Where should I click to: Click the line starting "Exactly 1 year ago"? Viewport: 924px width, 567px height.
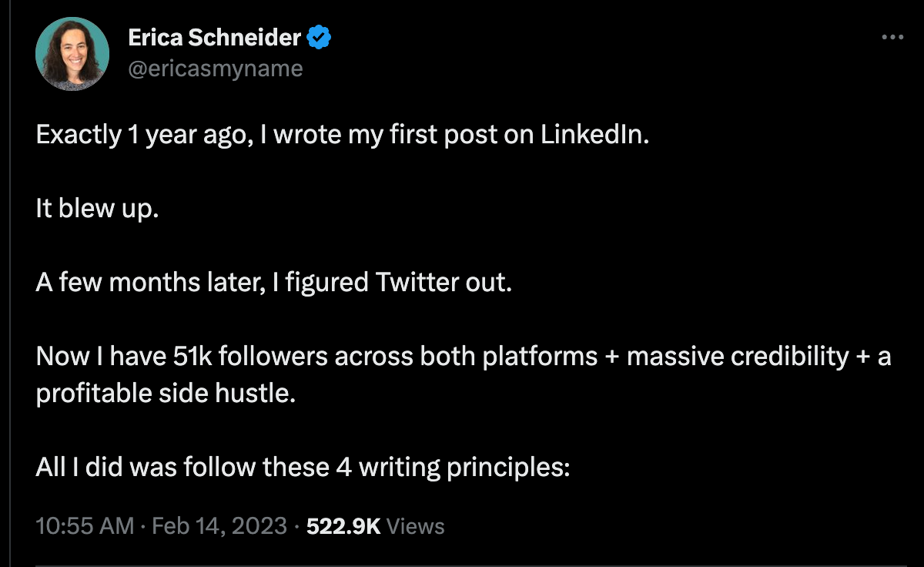click(343, 136)
